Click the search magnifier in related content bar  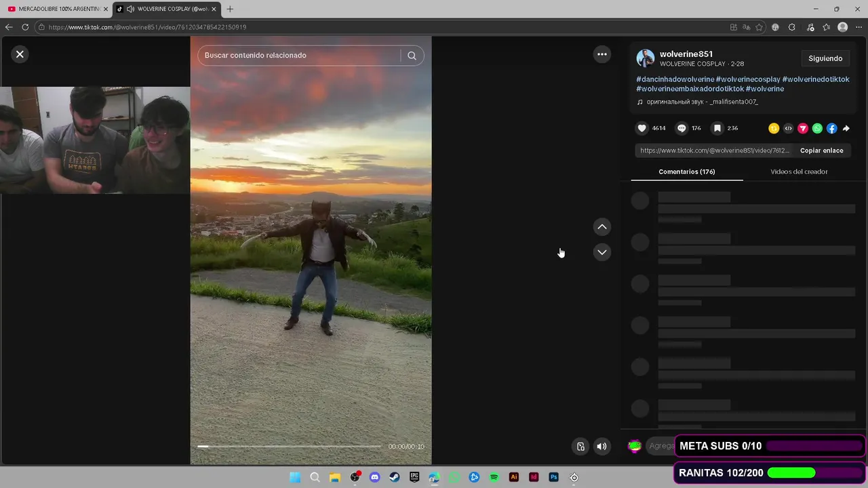[412, 56]
